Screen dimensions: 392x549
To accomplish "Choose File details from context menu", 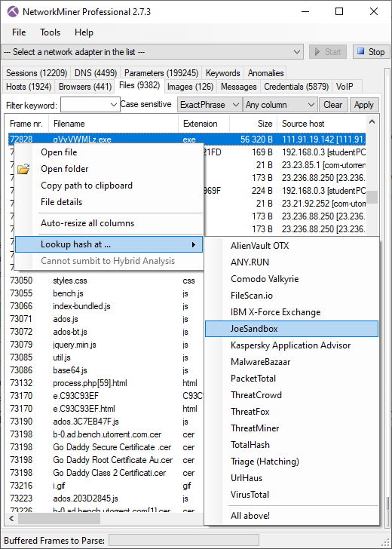I will click(x=109, y=202).
